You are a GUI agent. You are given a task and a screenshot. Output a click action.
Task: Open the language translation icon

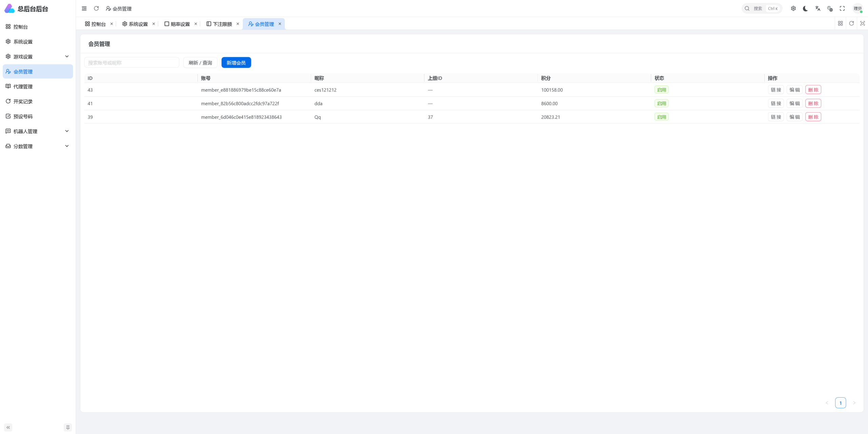[818, 8]
